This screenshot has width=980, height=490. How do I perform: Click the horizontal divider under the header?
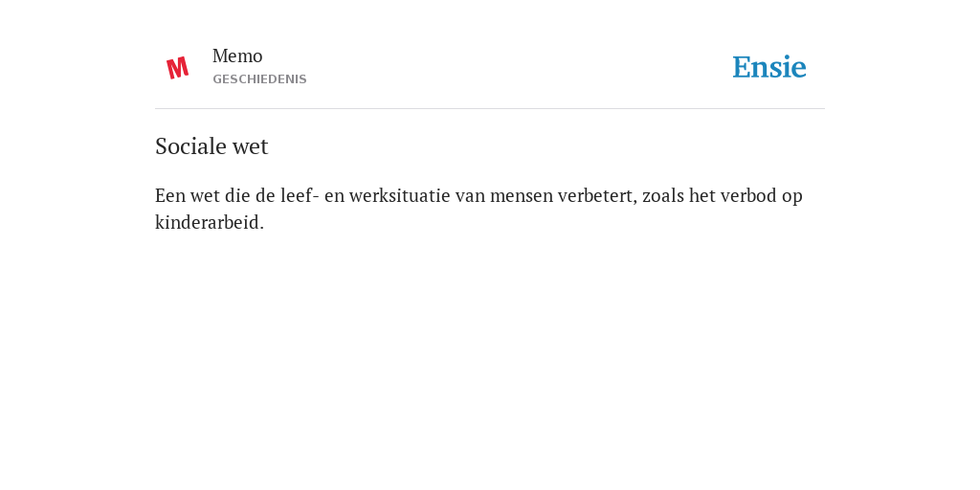pyautogui.click(x=490, y=109)
